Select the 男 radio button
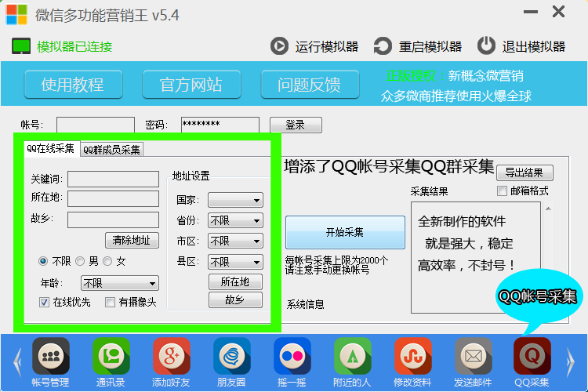 point(80,261)
